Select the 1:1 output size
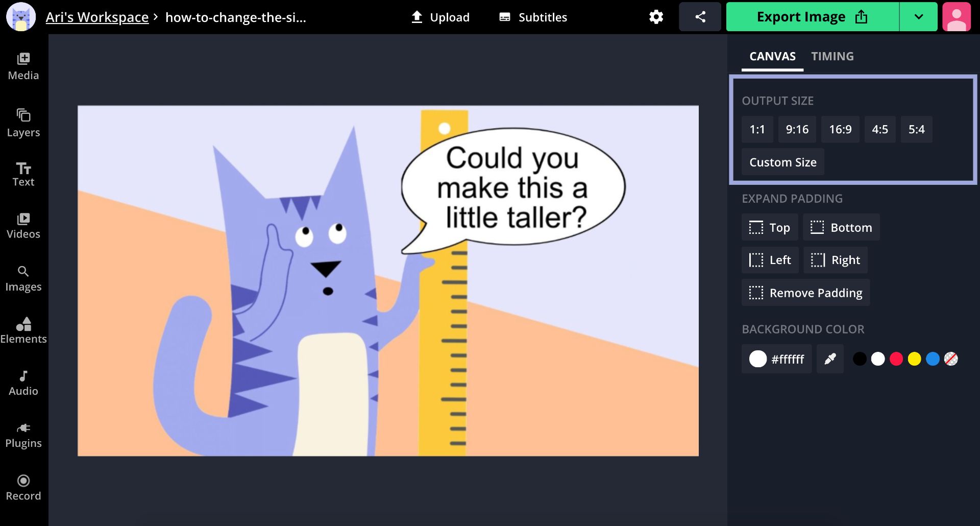Viewport: 980px width, 526px height. (757, 129)
